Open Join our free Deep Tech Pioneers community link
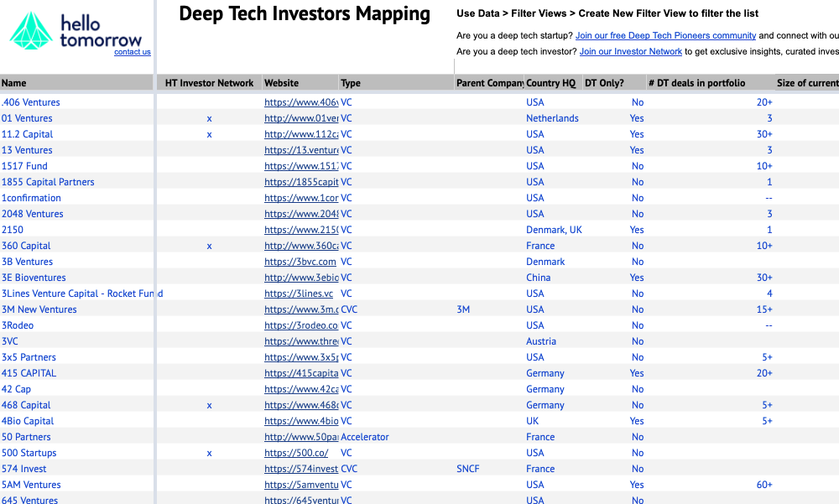This screenshot has width=839, height=504. 665,35
